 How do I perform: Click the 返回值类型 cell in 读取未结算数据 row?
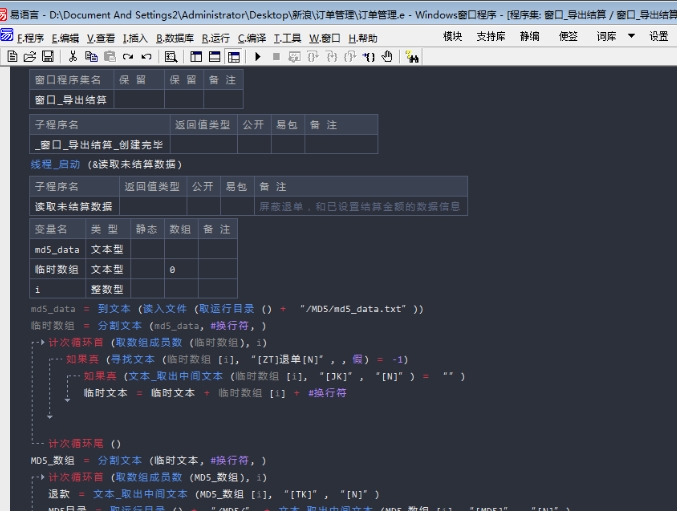tap(153, 206)
